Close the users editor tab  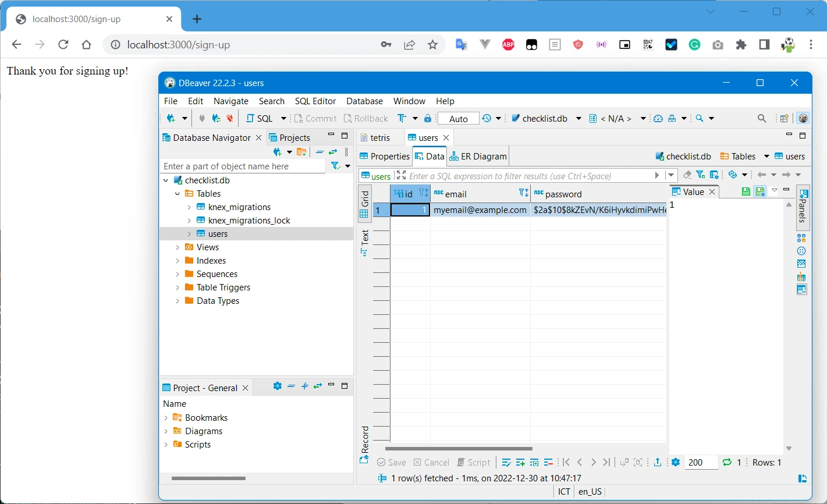(446, 137)
